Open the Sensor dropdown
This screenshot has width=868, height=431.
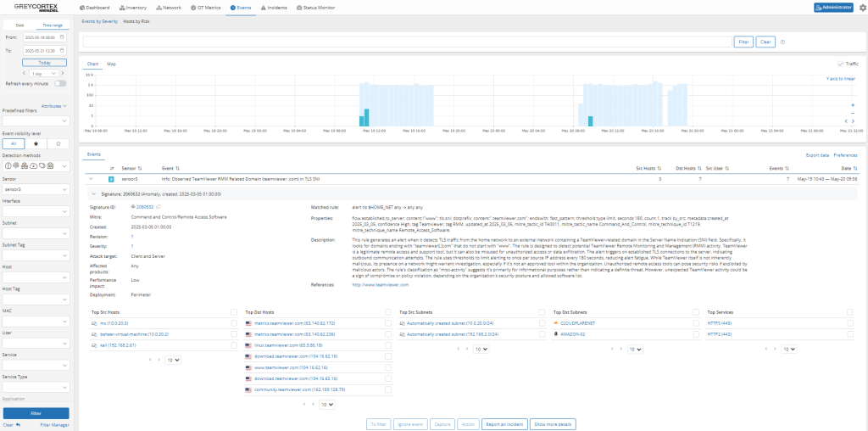coord(36,189)
